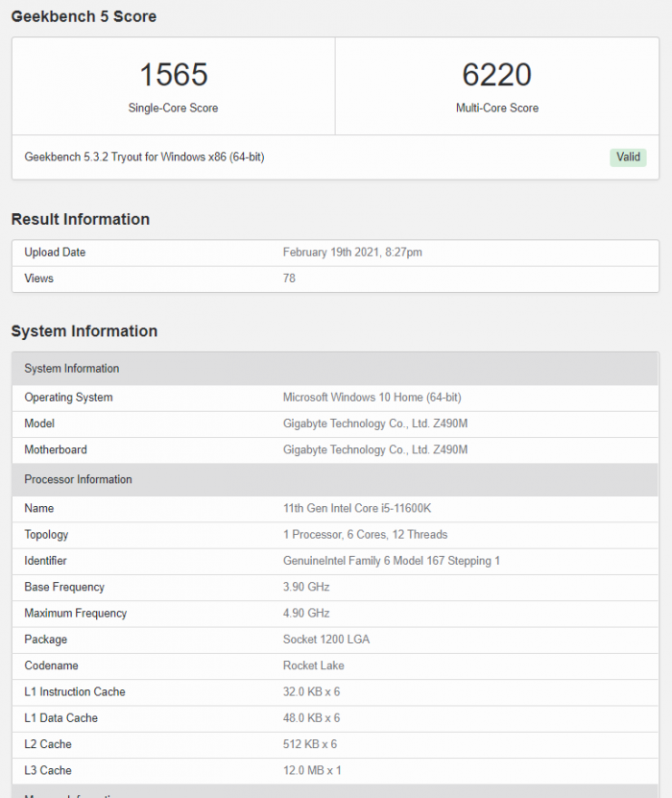
Task: Click the green Valid badge
Action: pos(628,157)
